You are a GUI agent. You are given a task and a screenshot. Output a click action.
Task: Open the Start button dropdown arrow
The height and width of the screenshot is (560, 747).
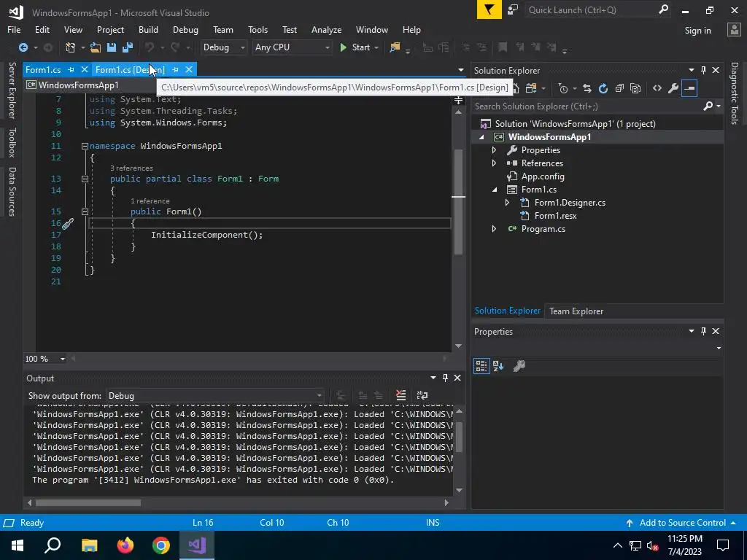tap(376, 47)
